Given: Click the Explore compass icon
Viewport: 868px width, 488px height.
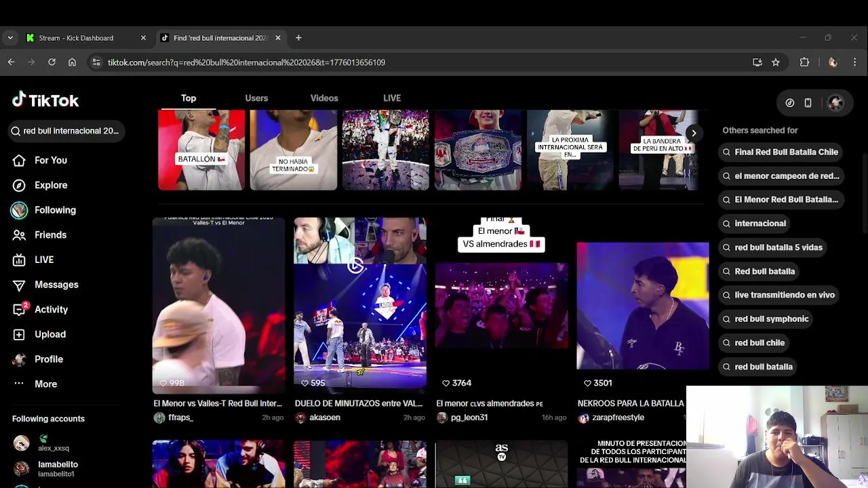Looking at the screenshot, I should click(19, 185).
